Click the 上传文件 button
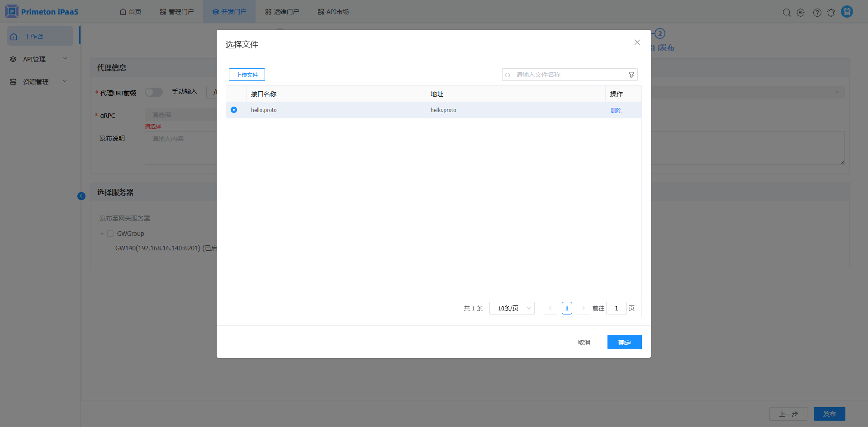Screen dimensions: 868x427 247,75
